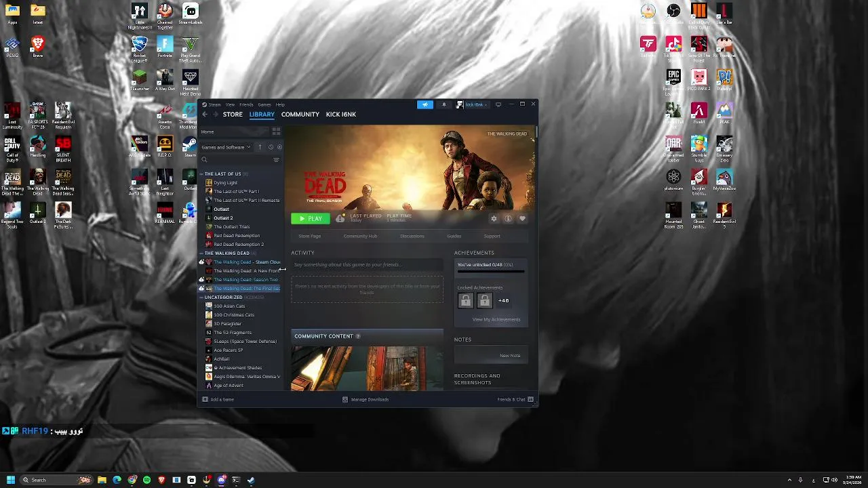Open the game's Store Page tab

click(x=310, y=236)
